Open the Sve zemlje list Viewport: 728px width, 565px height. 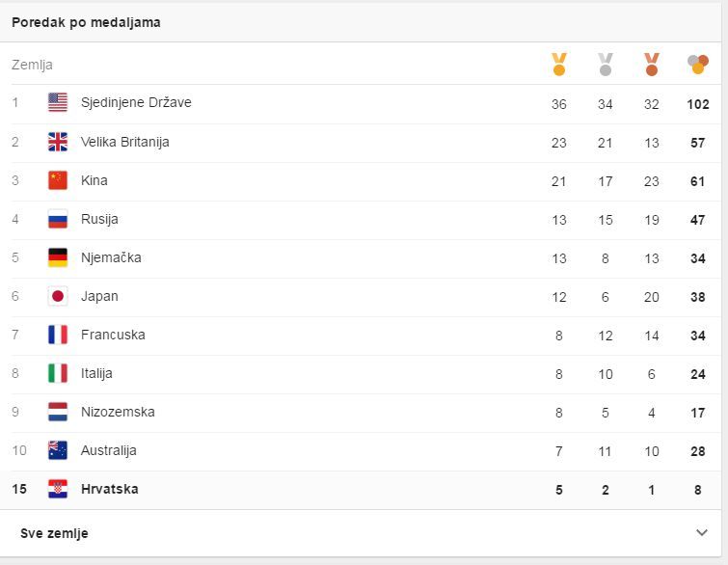(54, 533)
